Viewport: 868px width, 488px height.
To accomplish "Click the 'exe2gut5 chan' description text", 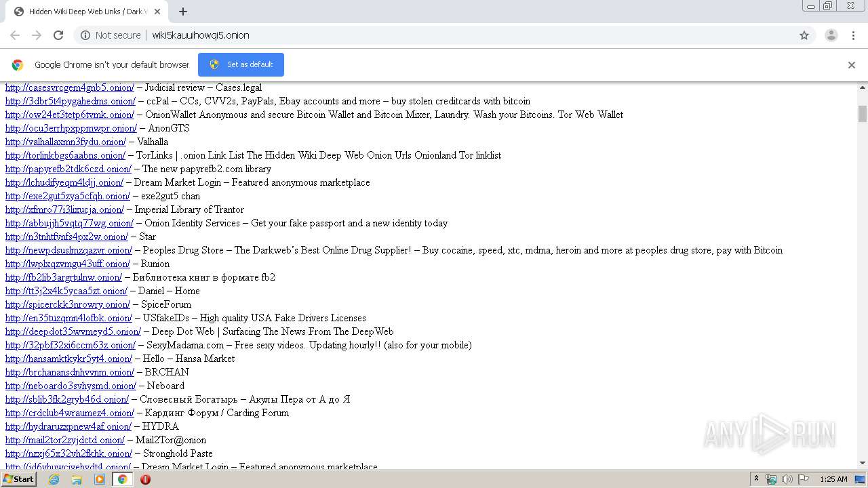I will 170,196.
